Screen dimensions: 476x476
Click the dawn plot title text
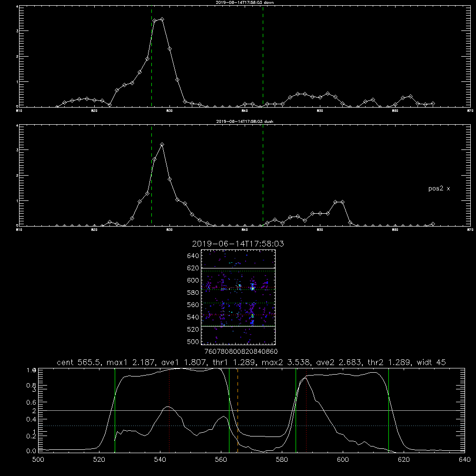pyautogui.click(x=245, y=2)
